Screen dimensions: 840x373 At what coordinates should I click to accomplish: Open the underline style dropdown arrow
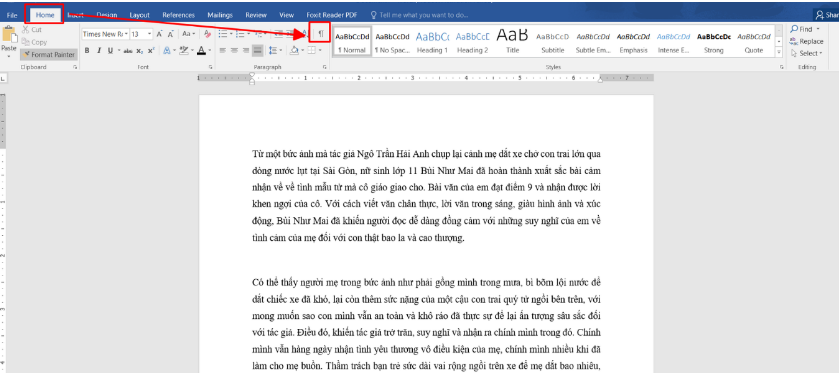(x=118, y=50)
